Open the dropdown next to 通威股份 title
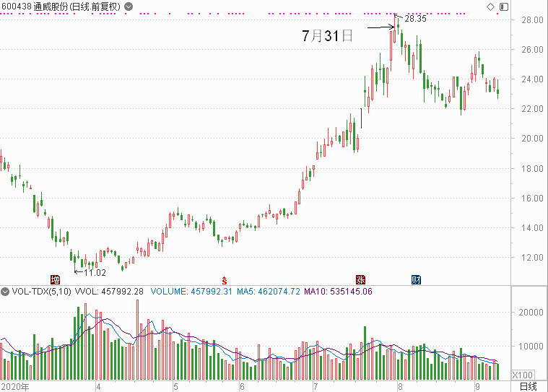 click(129, 6)
